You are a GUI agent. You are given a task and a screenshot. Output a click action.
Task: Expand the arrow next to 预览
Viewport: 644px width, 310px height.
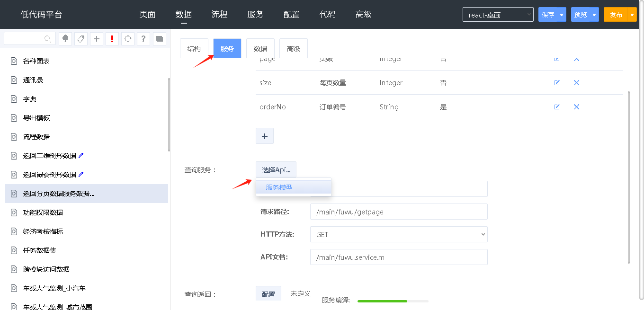(x=594, y=15)
